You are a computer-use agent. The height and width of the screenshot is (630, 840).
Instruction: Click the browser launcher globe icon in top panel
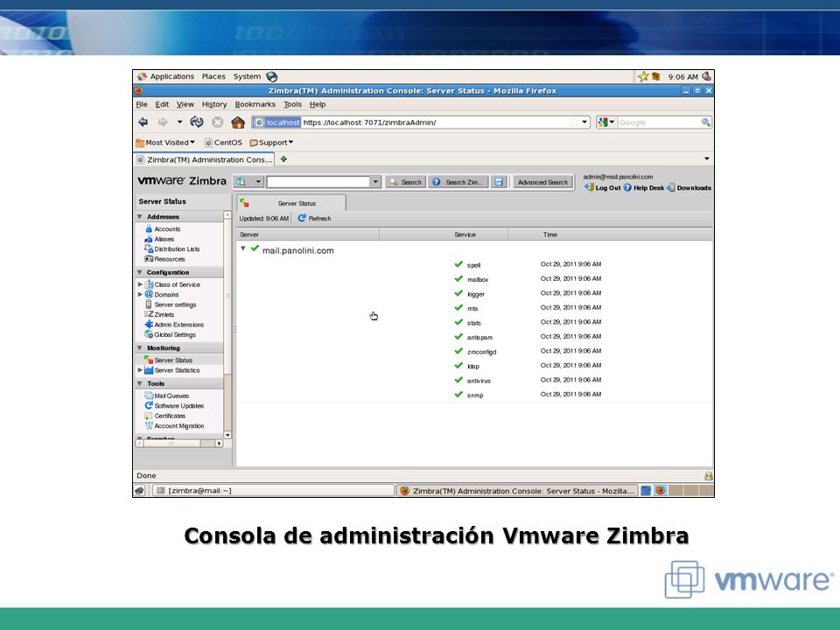click(271, 77)
